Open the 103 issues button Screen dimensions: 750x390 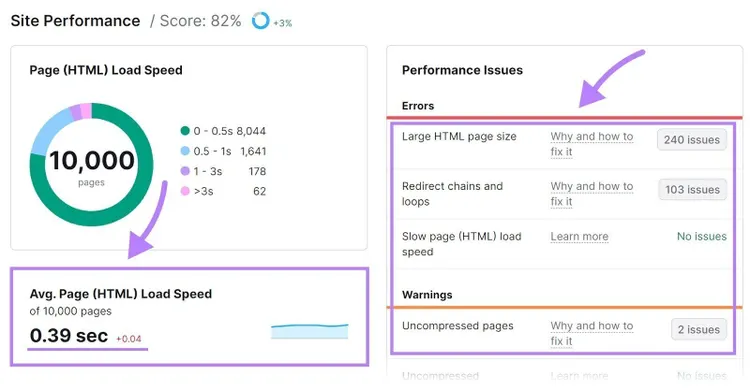[x=692, y=189]
